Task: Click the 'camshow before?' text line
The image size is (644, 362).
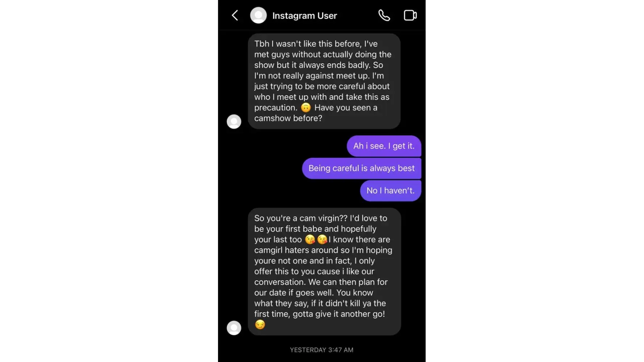Action: (288, 118)
